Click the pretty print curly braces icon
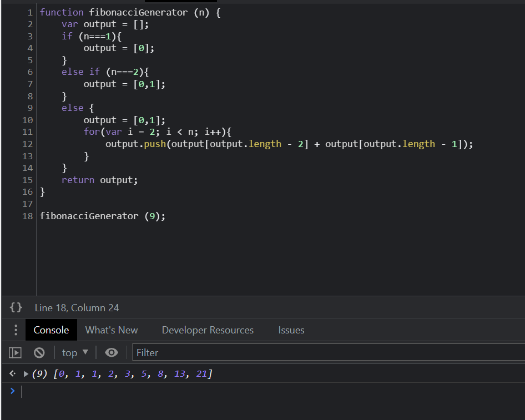 (x=16, y=307)
